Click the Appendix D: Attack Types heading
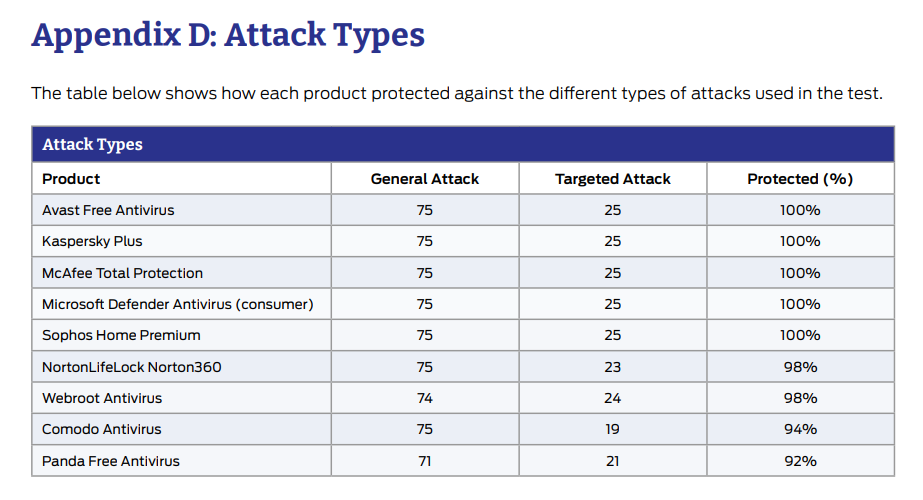This screenshot has width=923, height=500. [x=228, y=35]
